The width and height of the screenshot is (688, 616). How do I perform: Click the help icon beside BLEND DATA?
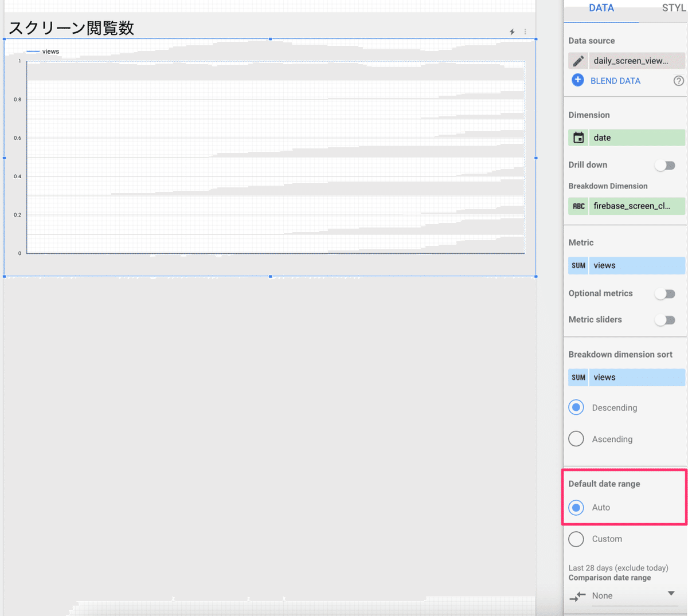tap(679, 81)
